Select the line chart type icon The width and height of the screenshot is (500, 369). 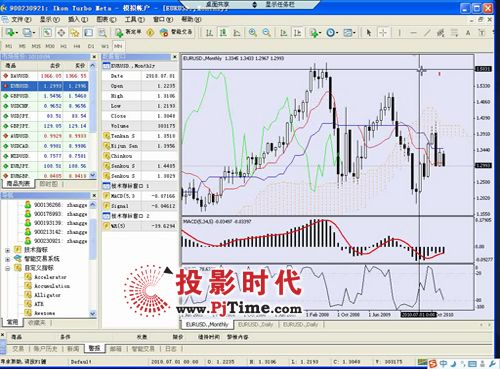237,32
